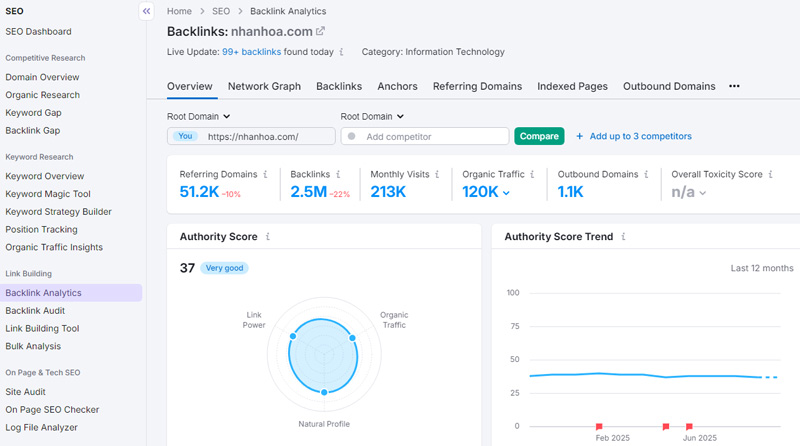Collapse the sidebar with double-chevron icon
The height and width of the screenshot is (446, 800).
point(146,11)
